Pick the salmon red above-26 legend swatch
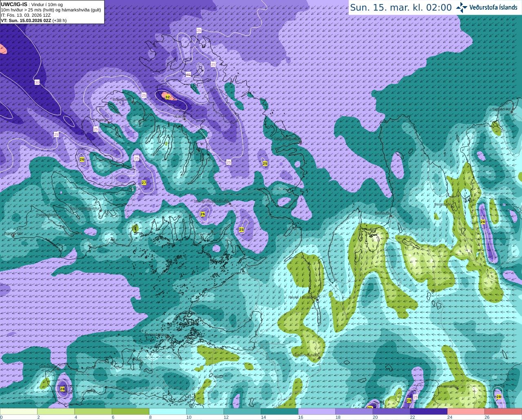This screenshot has width=522, height=420. pos(503,411)
